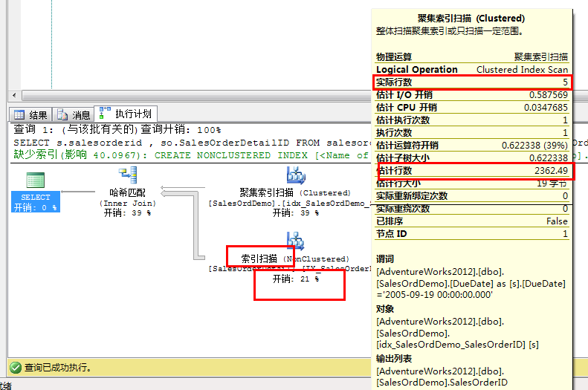Click the 索引扫描 (NonClustered) node label
588x390 pixels.
295,259
